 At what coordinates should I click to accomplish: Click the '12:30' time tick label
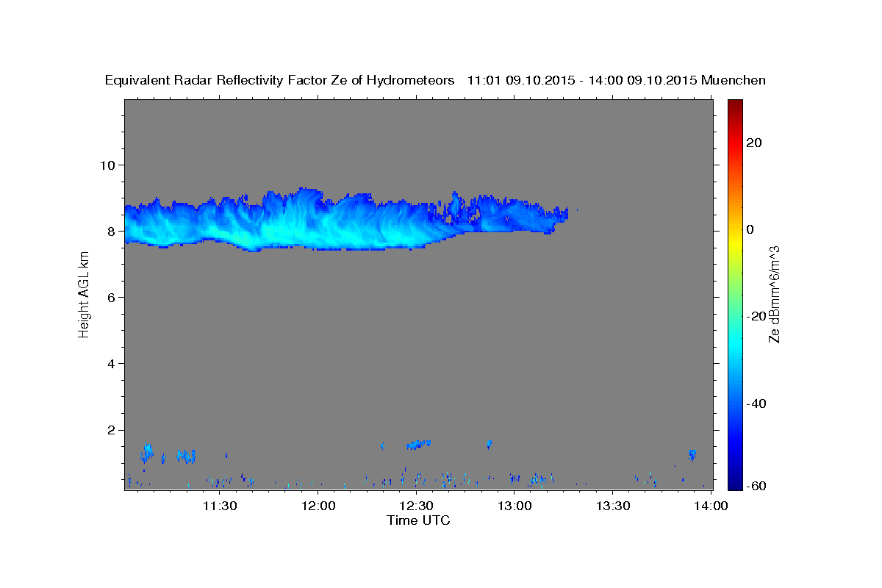click(416, 506)
